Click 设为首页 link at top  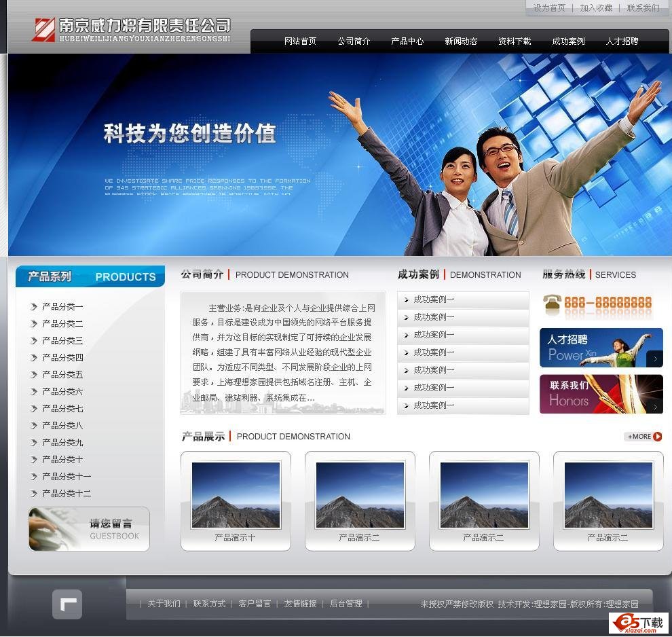(549, 7)
